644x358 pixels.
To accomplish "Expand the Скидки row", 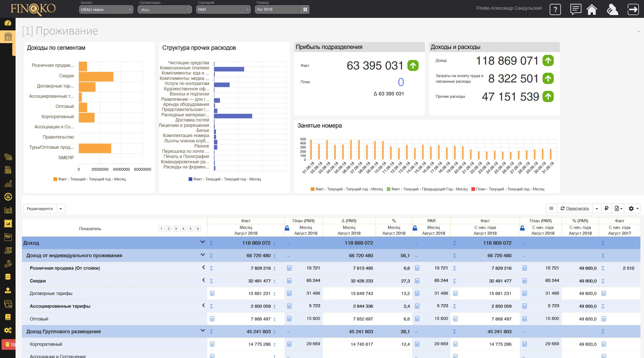I will click(203, 280).
